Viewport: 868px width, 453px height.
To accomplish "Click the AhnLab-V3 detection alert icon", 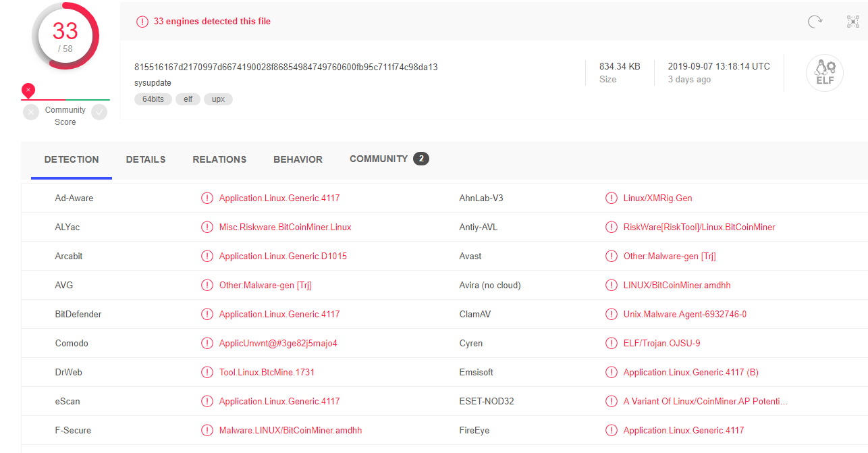I will [612, 198].
